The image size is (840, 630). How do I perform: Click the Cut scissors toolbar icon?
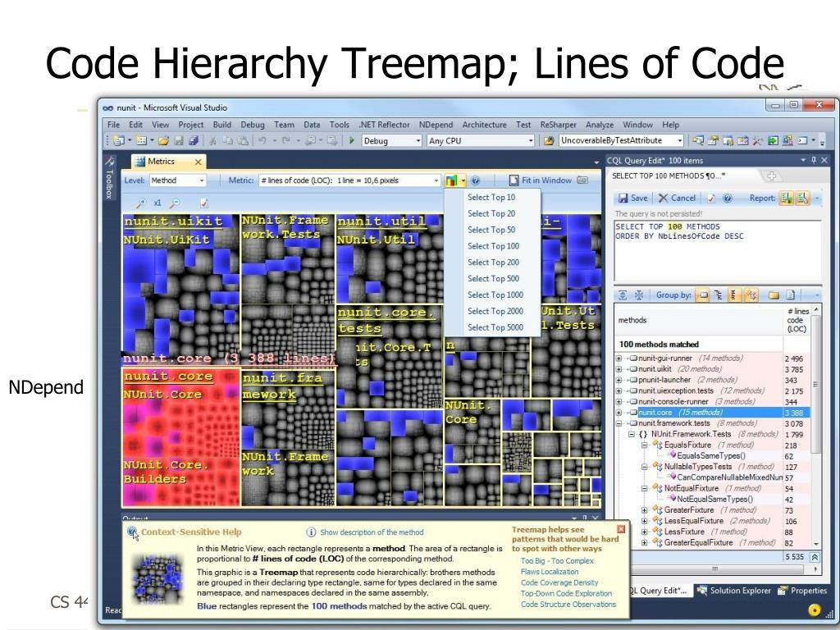[212, 140]
